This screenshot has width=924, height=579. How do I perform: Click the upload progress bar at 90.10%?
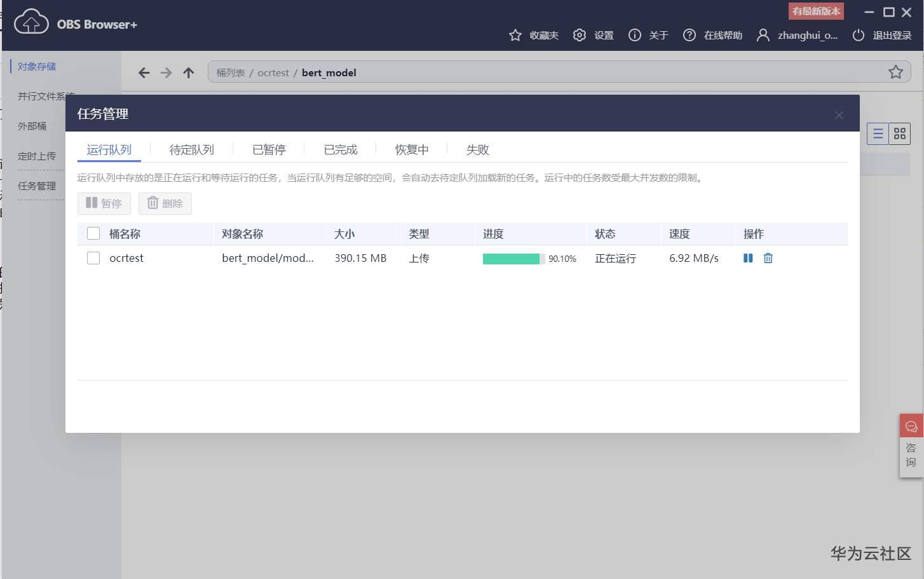[513, 259]
